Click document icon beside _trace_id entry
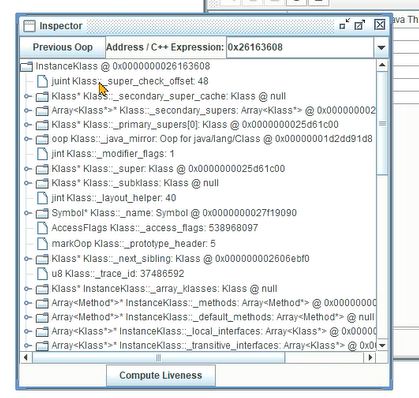 pyautogui.click(x=42, y=273)
